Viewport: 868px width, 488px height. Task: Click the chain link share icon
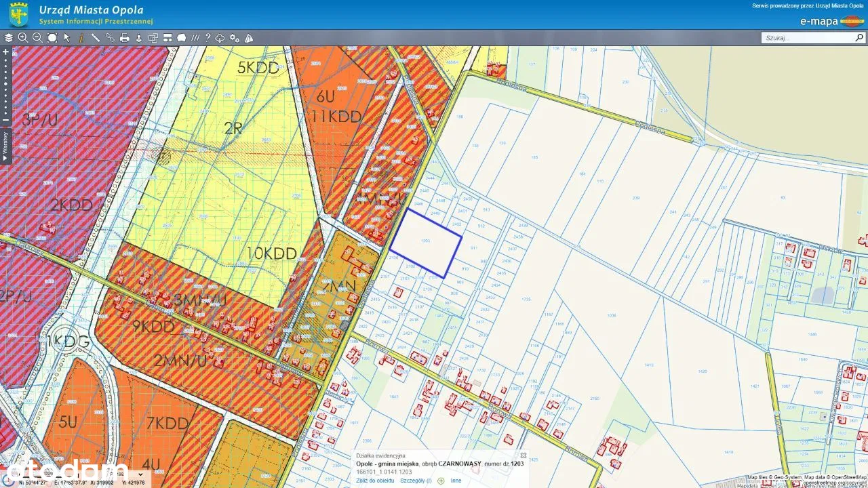point(110,38)
